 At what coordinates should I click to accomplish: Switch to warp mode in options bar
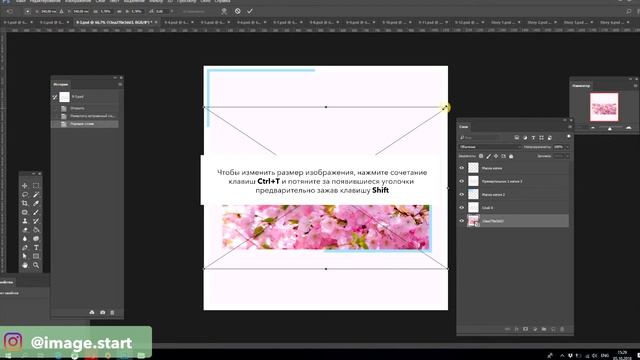coord(224,11)
